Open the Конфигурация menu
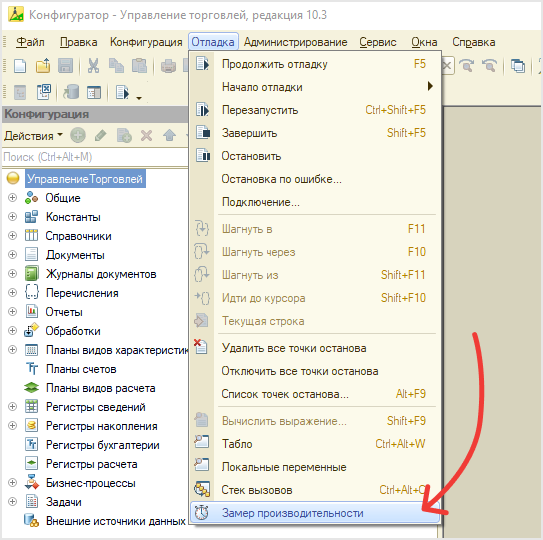543x540 pixels. [x=146, y=42]
